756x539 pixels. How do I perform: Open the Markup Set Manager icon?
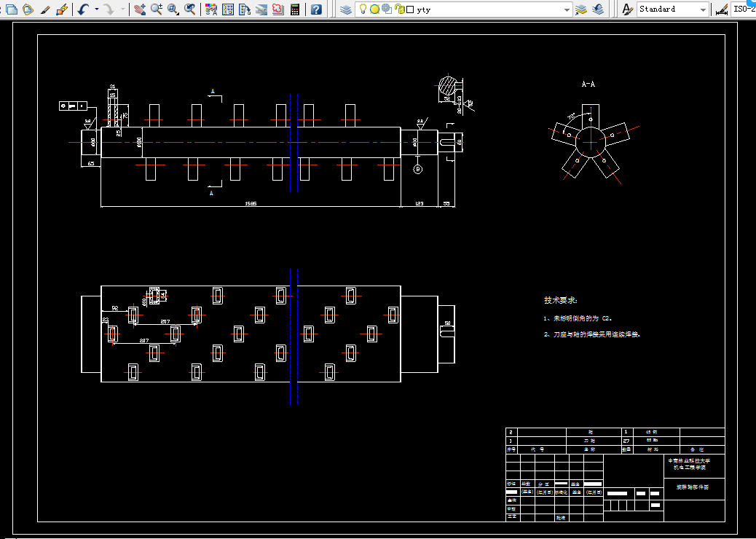[x=278, y=9]
